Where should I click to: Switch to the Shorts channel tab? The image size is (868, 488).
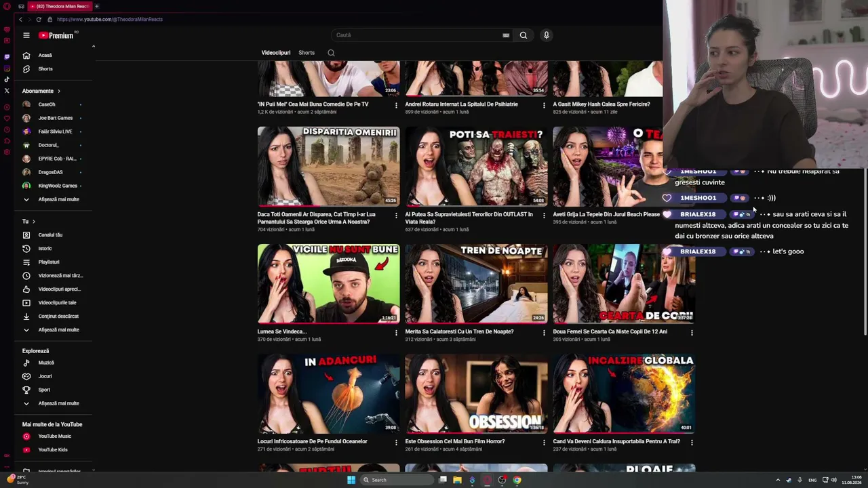(x=307, y=52)
